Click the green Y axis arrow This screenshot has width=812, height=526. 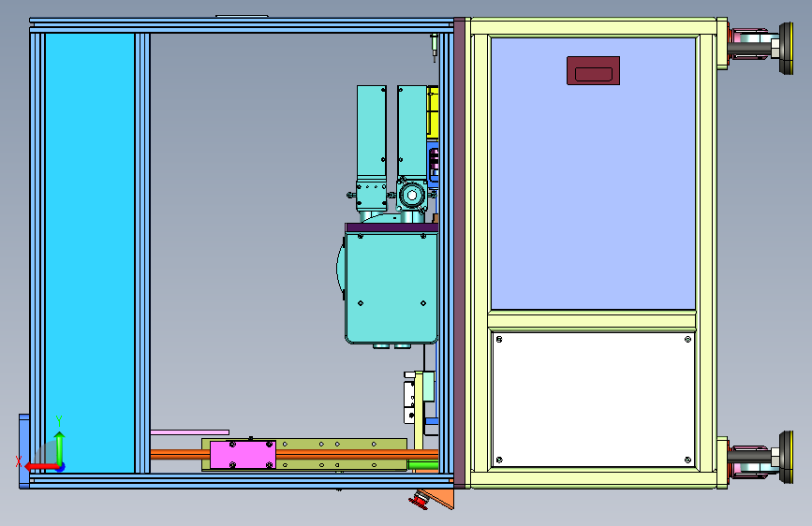point(60,448)
